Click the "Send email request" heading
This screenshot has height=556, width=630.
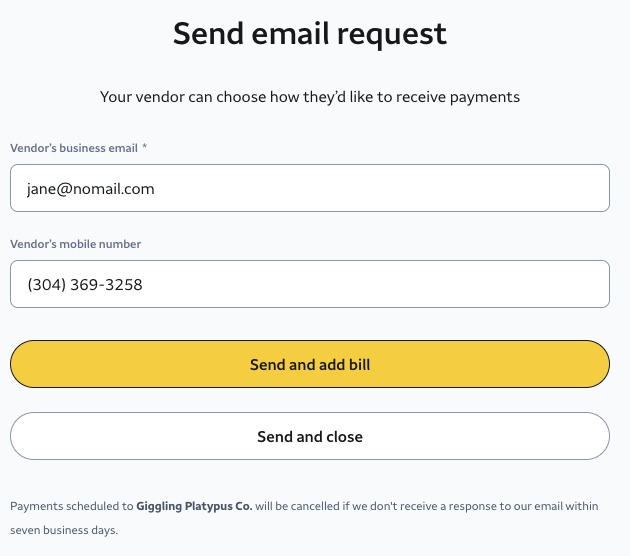pos(310,33)
